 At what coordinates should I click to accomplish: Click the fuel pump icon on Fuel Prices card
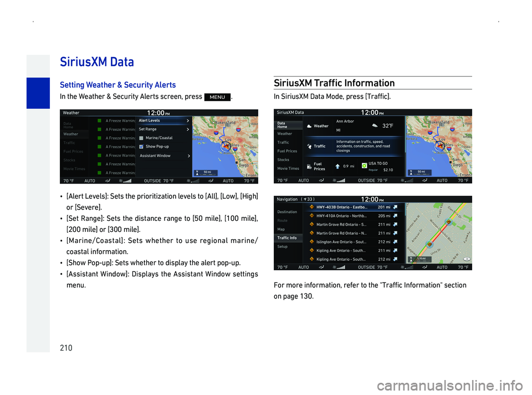click(x=309, y=167)
